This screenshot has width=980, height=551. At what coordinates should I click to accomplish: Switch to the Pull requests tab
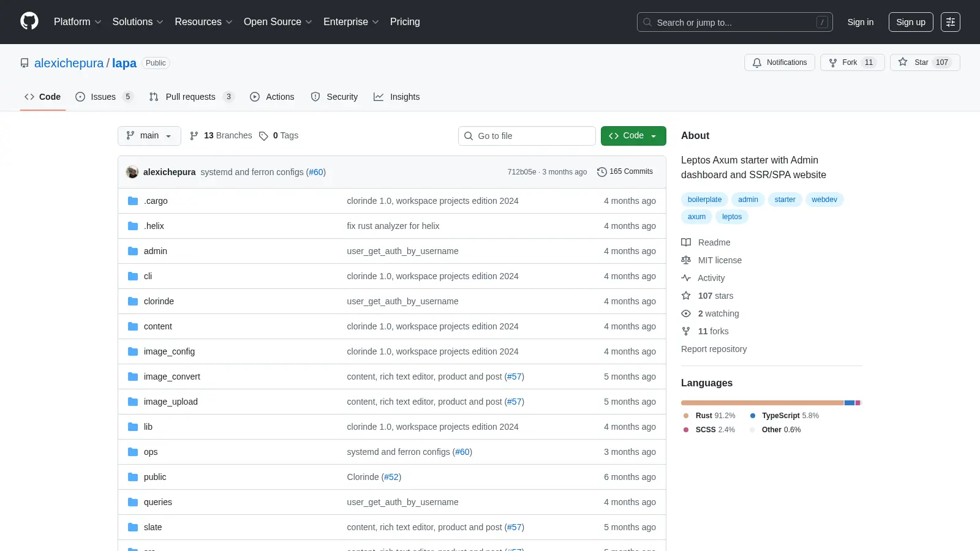point(191,97)
